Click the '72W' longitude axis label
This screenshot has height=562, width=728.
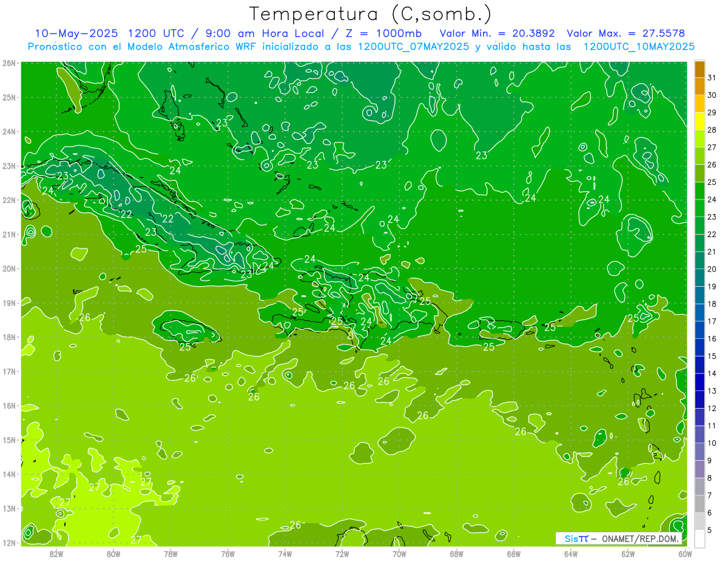pyautogui.click(x=342, y=554)
